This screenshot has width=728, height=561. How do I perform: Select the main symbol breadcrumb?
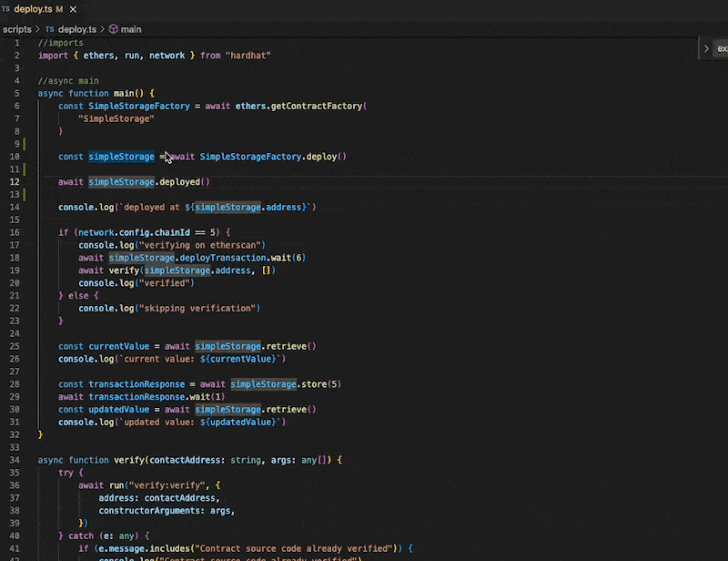pyautogui.click(x=131, y=29)
